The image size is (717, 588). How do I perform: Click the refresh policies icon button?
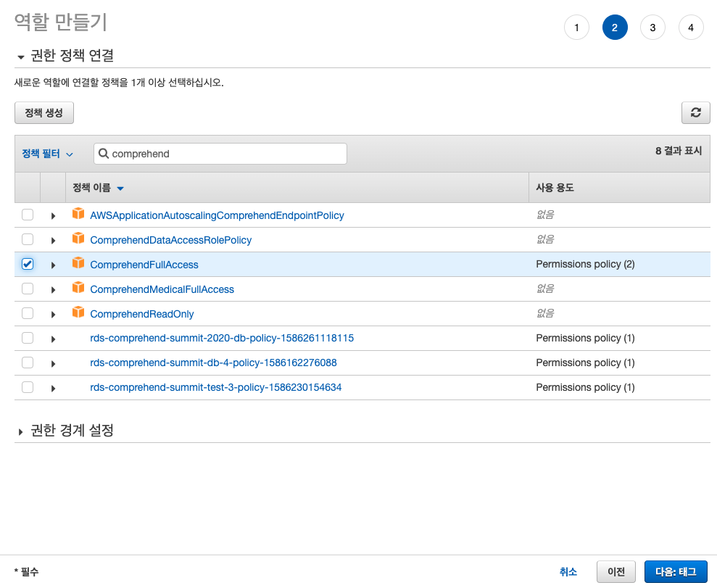(695, 112)
